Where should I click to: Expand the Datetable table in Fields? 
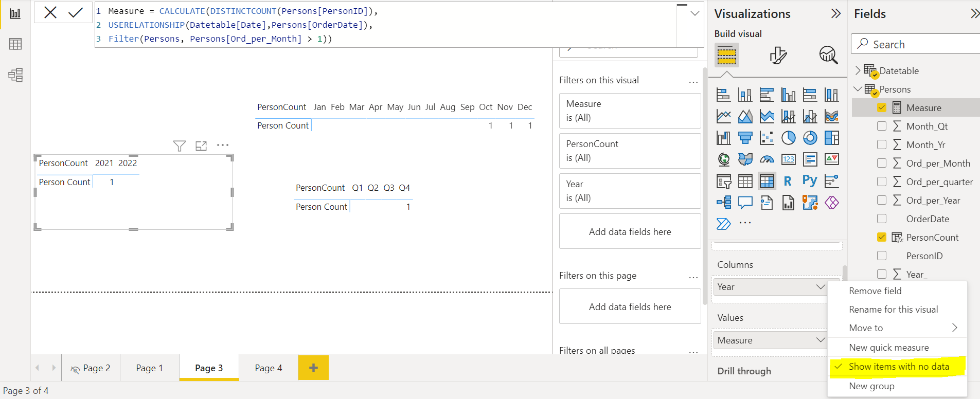858,70
